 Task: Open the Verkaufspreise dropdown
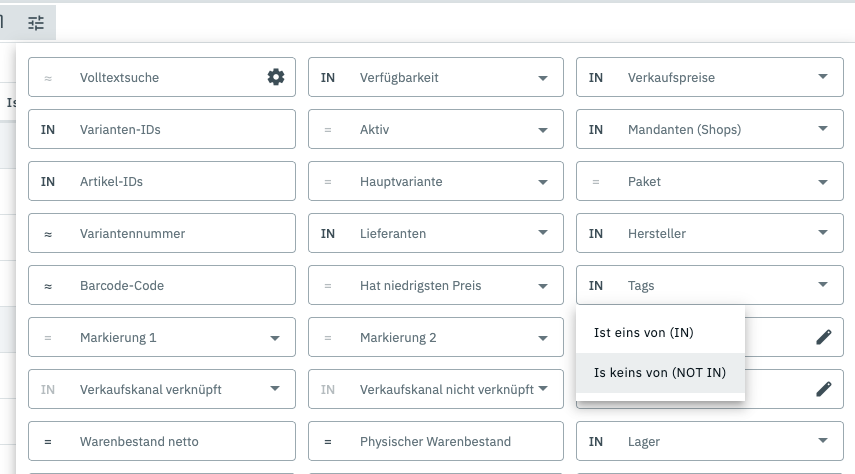pos(823,77)
